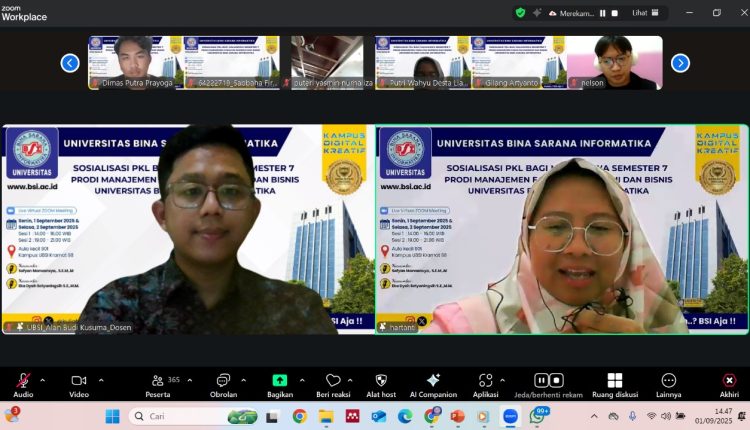The width and height of the screenshot is (750, 430).
Task: Open Wi-Fi network settings in tray
Action: 651,417
